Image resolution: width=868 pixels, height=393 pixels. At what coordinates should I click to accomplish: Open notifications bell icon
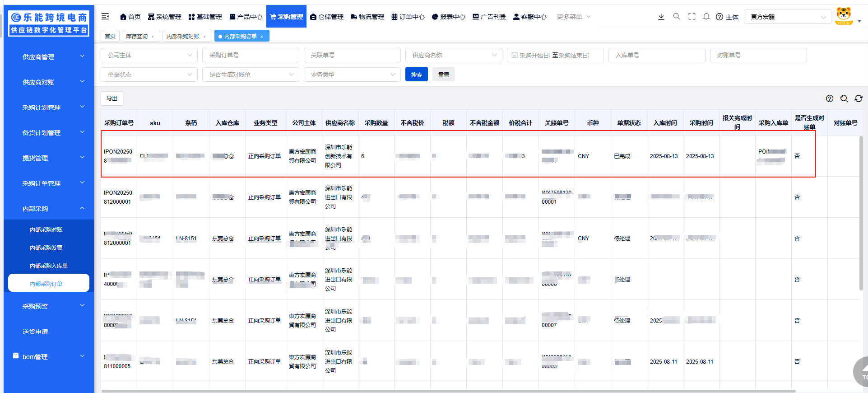point(706,17)
